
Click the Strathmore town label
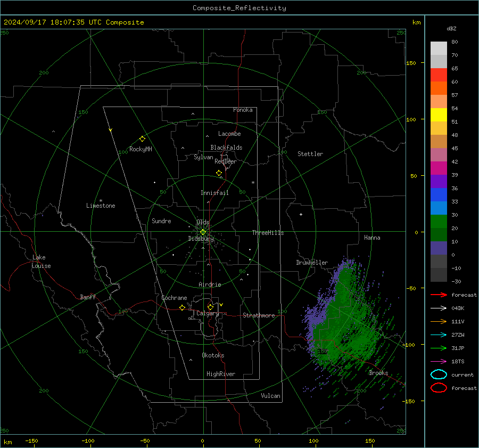(x=259, y=315)
